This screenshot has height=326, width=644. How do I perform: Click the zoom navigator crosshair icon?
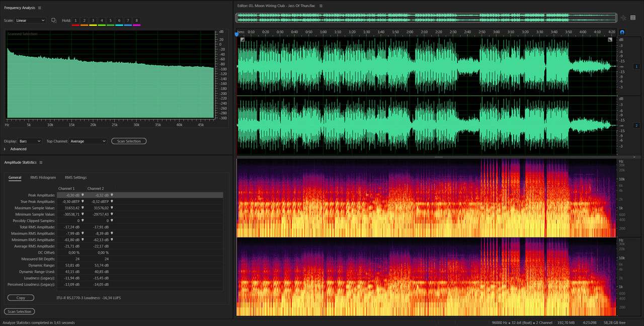tap(623, 18)
